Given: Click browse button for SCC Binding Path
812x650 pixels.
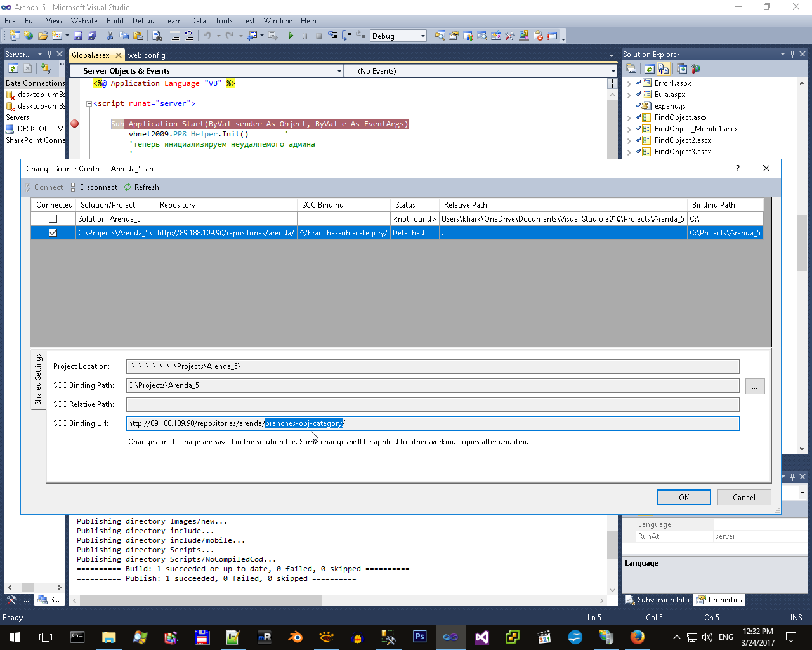Looking at the screenshot, I should pyautogui.click(x=755, y=386).
